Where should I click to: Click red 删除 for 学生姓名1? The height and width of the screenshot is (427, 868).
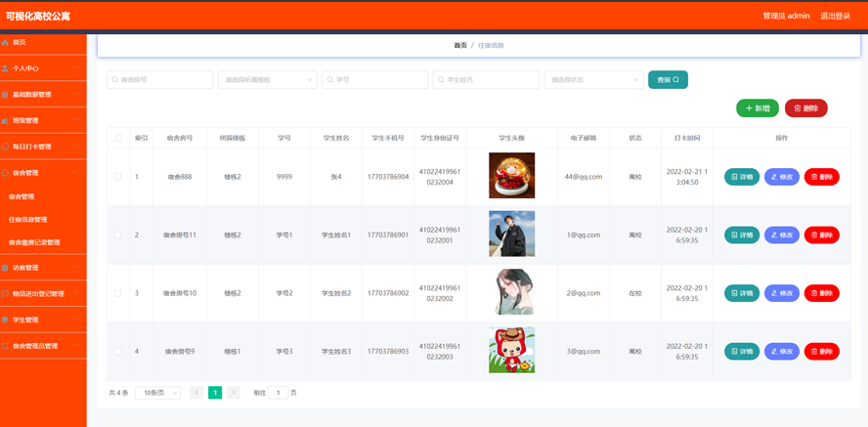pyautogui.click(x=821, y=235)
